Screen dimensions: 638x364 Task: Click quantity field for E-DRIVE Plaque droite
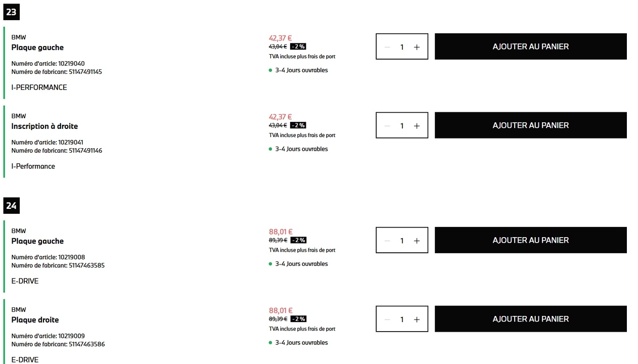(x=402, y=320)
